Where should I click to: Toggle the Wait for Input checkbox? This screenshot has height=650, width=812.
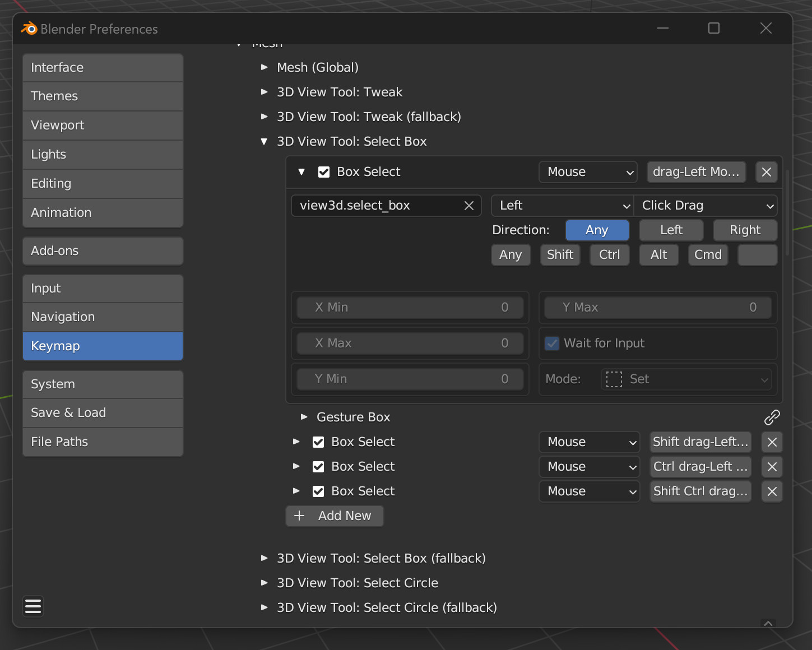pos(552,343)
